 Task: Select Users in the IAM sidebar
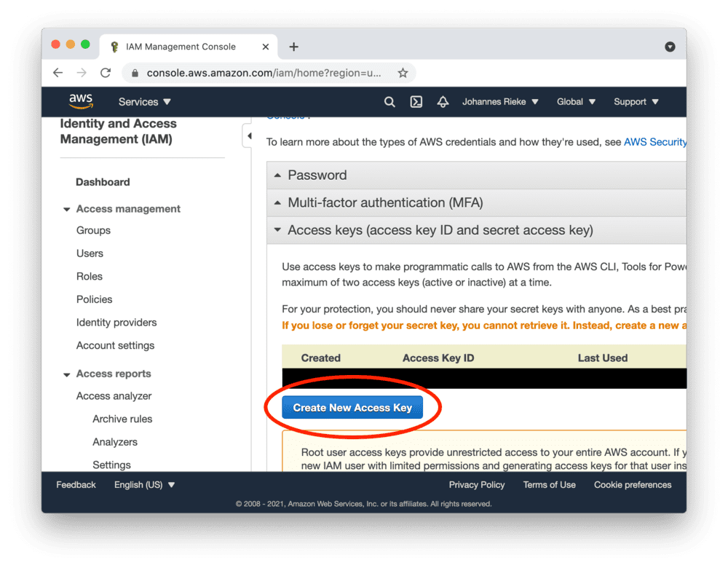(90, 253)
